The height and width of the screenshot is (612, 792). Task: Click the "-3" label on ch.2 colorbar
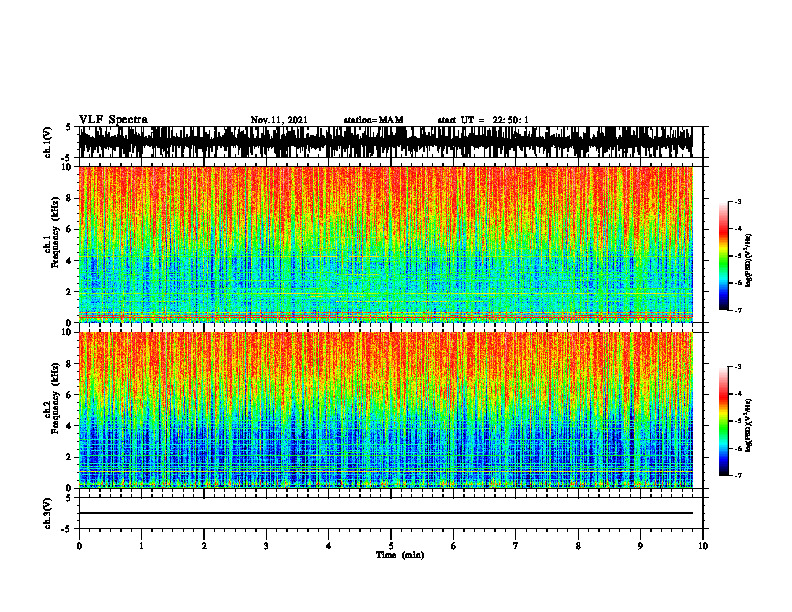coord(738,367)
